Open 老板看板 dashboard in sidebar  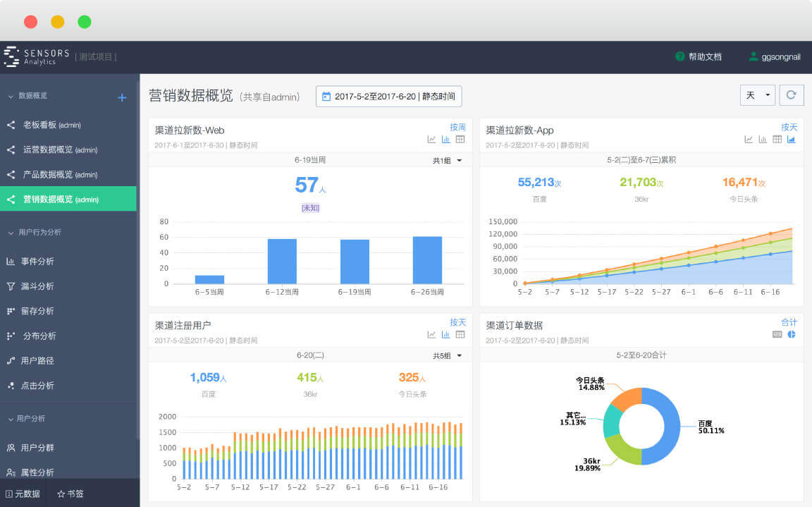click(x=51, y=125)
